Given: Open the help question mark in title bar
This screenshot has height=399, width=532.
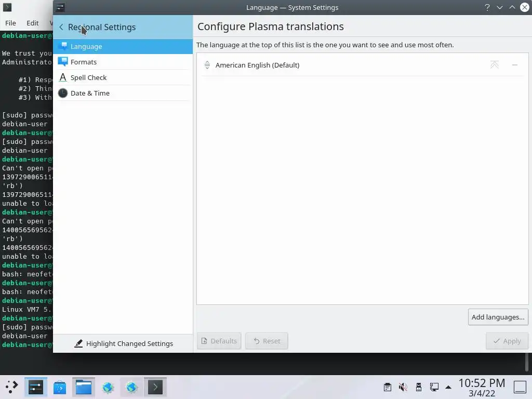Looking at the screenshot, I should tap(487, 7).
